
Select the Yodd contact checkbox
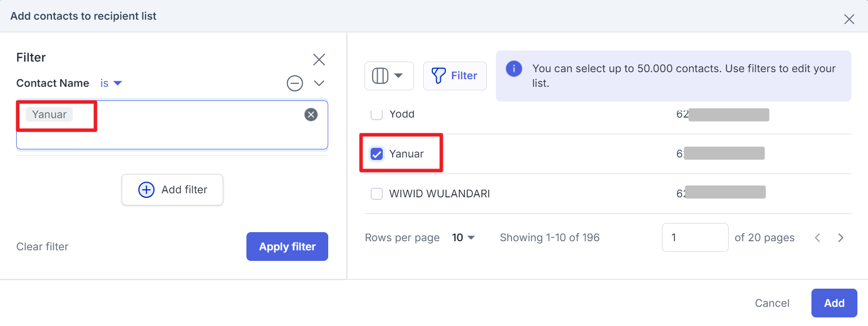377,114
